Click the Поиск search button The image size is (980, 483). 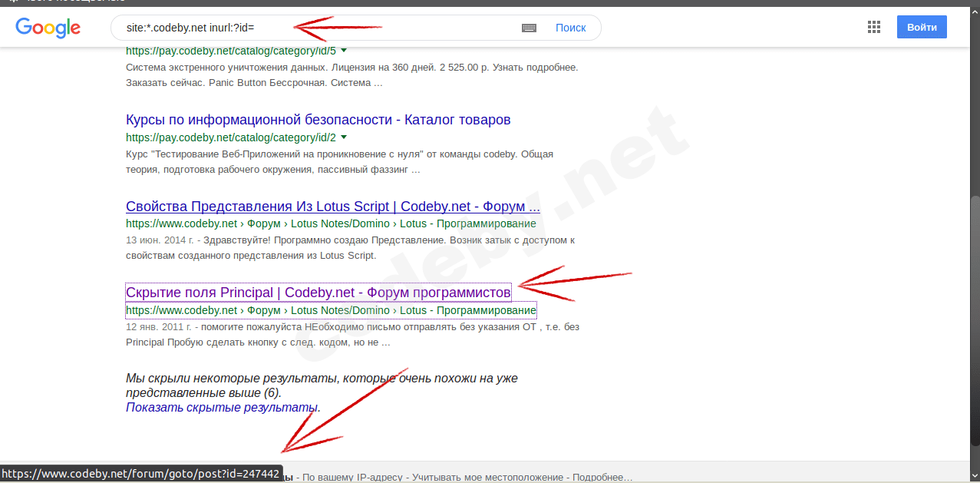(x=570, y=28)
